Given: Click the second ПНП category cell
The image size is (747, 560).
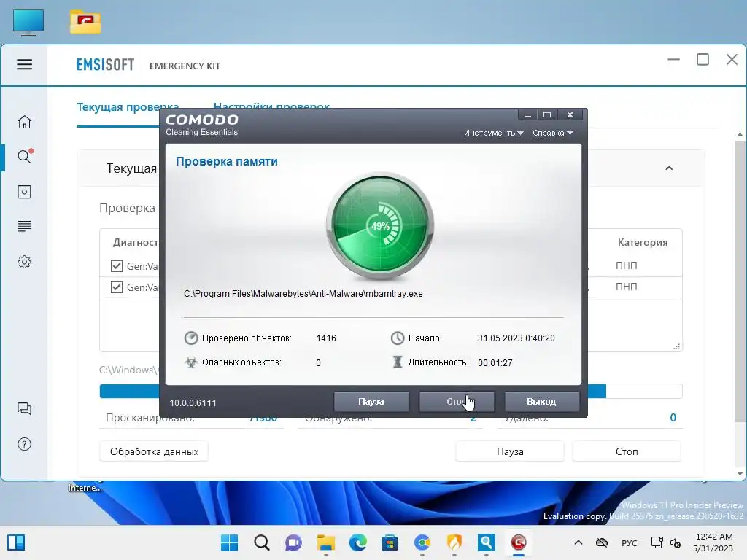Looking at the screenshot, I should [x=626, y=286].
